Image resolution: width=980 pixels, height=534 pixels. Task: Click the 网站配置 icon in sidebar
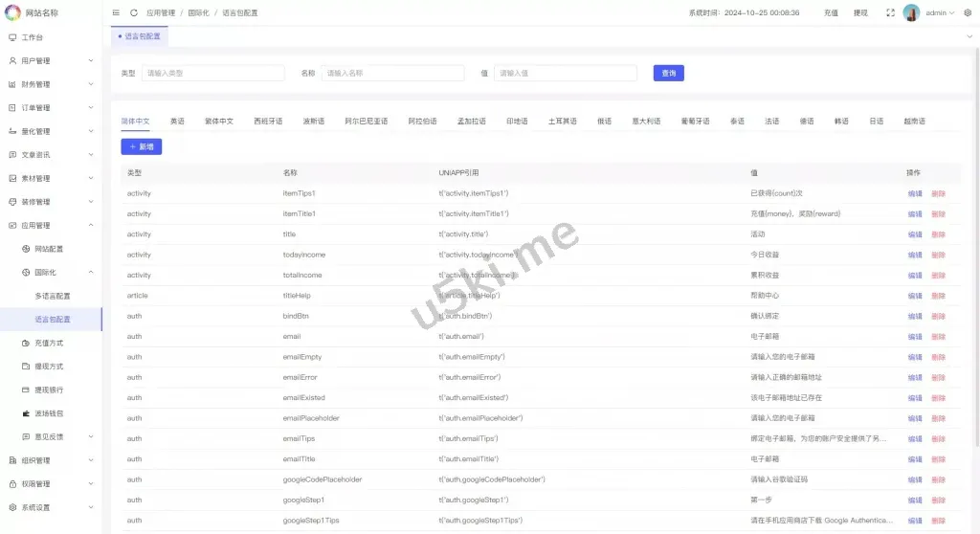pos(26,249)
